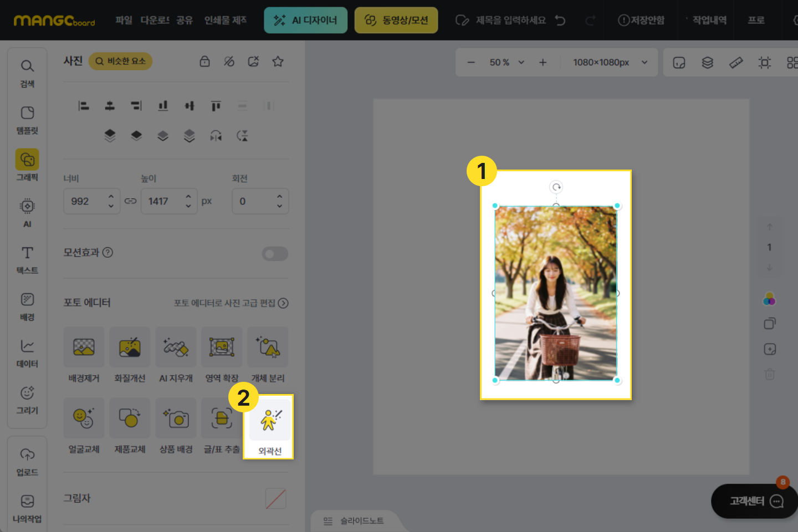Click the 그림자 shadow color swatch
This screenshot has height=532, width=798.
275,499
